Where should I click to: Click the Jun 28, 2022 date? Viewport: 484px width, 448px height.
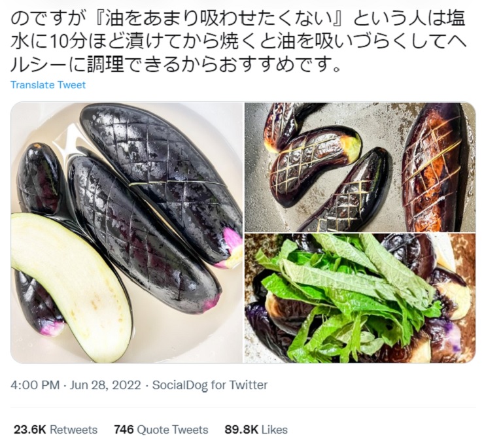[x=103, y=385]
